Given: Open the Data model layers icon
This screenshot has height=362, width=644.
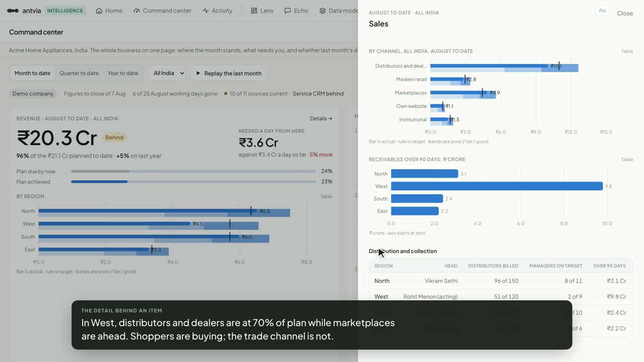Looking at the screenshot, I should click(323, 11).
